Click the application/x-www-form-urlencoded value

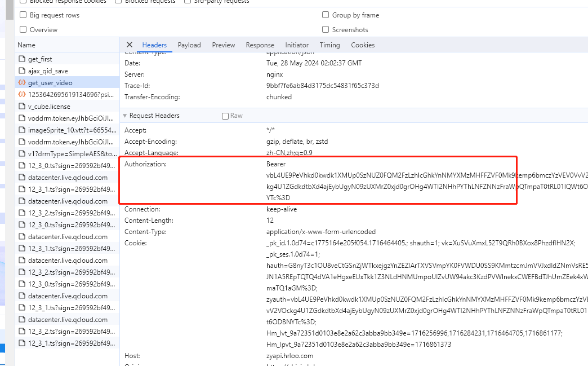[x=320, y=232]
